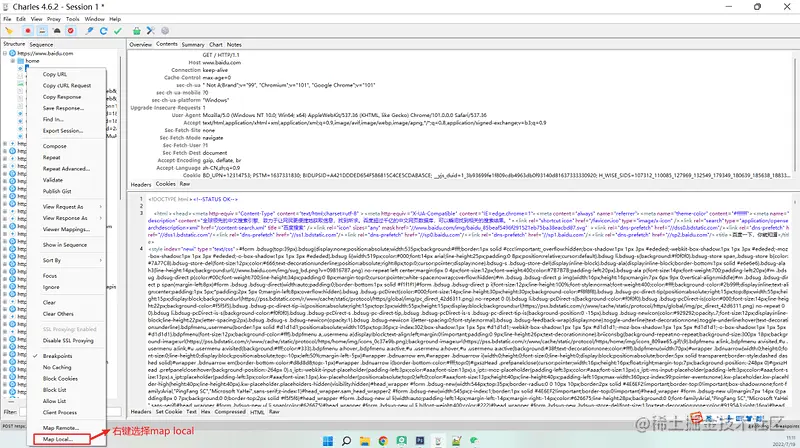Open View Response As submenu arrow
Viewport: 800px width, 448px height.
pyautogui.click(x=101, y=218)
